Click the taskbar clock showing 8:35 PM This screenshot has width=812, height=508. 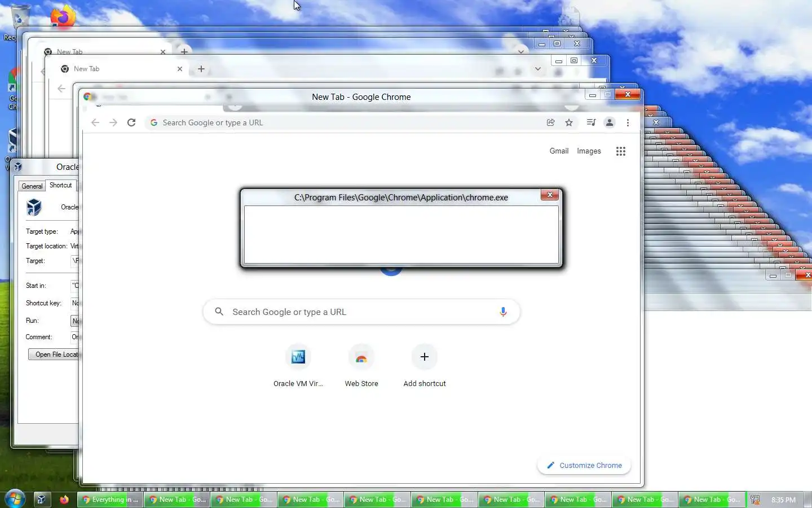(x=783, y=500)
